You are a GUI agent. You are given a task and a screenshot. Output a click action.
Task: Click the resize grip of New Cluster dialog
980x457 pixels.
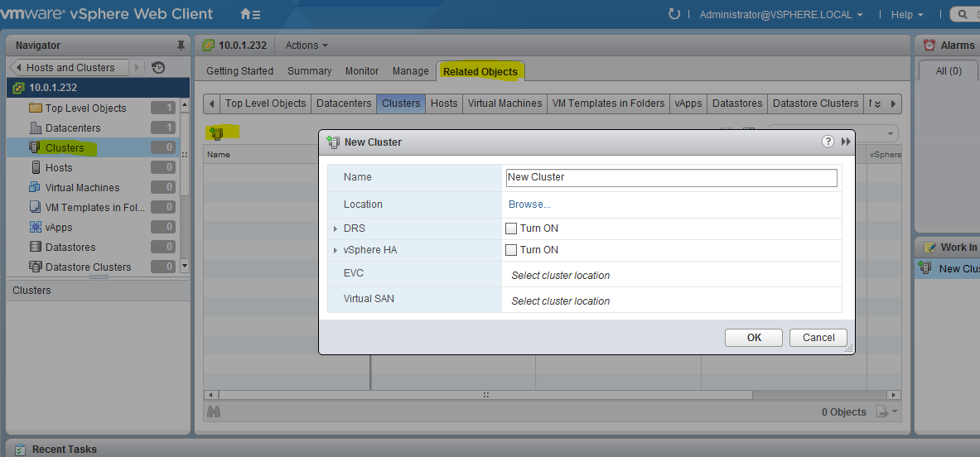(849, 349)
